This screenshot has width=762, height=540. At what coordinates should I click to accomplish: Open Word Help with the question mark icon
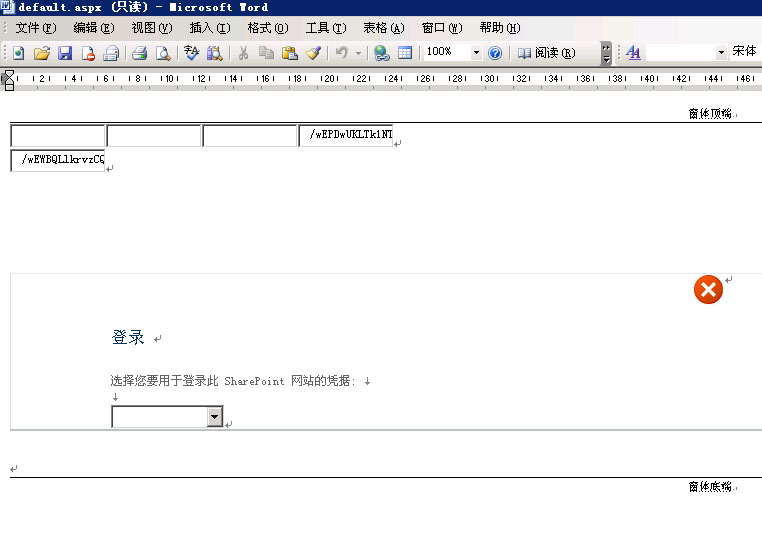click(x=495, y=52)
